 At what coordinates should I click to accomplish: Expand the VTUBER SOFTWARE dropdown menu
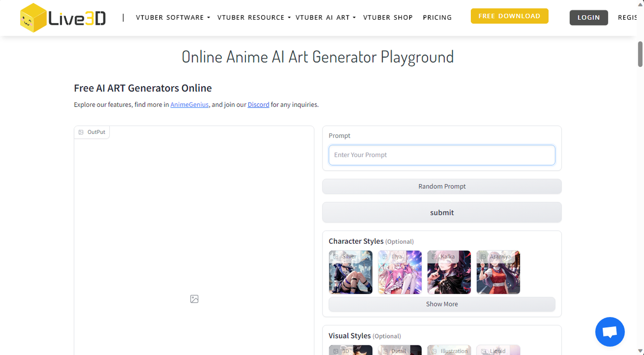click(173, 18)
